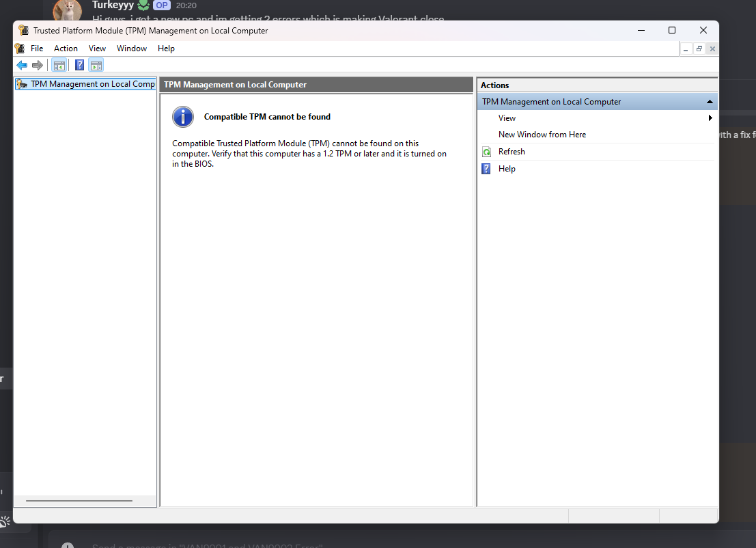Open the blue question mark help toolbar icon
The height and width of the screenshot is (548, 756).
click(x=79, y=65)
